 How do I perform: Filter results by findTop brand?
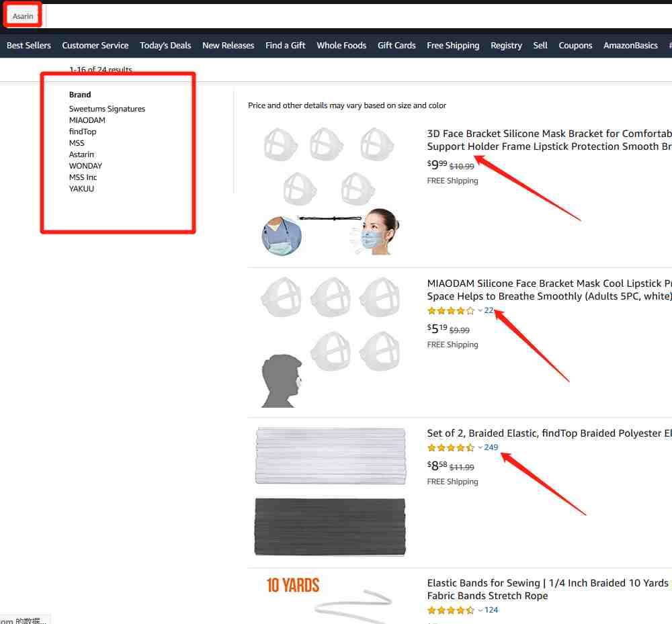coord(83,132)
